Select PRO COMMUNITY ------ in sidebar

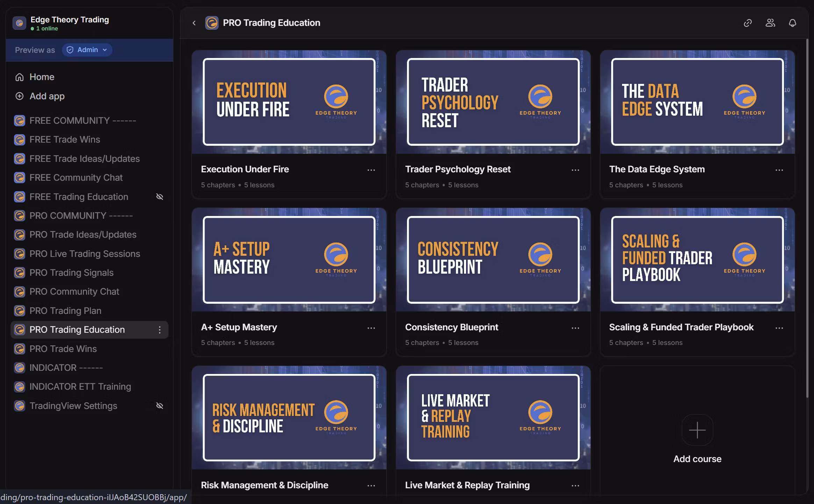pos(90,216)
